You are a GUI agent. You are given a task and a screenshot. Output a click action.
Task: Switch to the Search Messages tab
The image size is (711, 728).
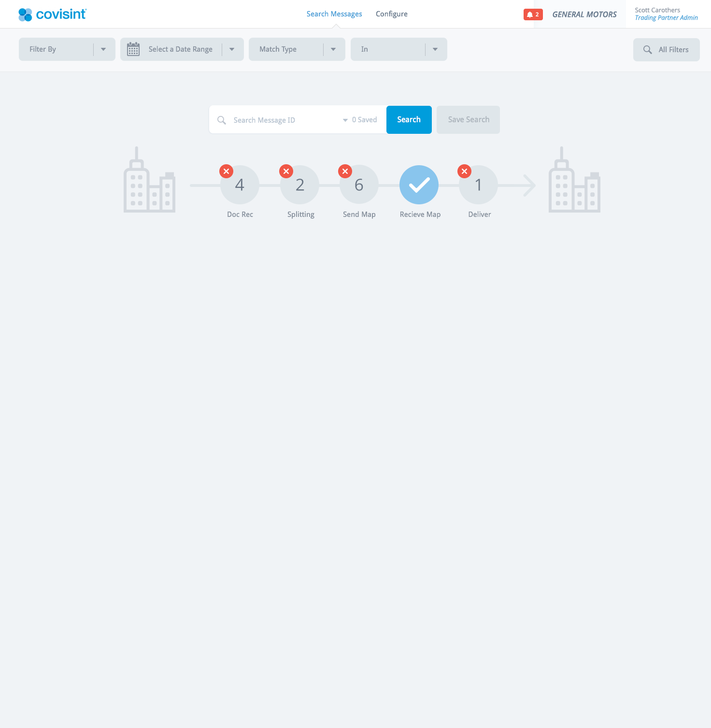(x=334, y=14)
